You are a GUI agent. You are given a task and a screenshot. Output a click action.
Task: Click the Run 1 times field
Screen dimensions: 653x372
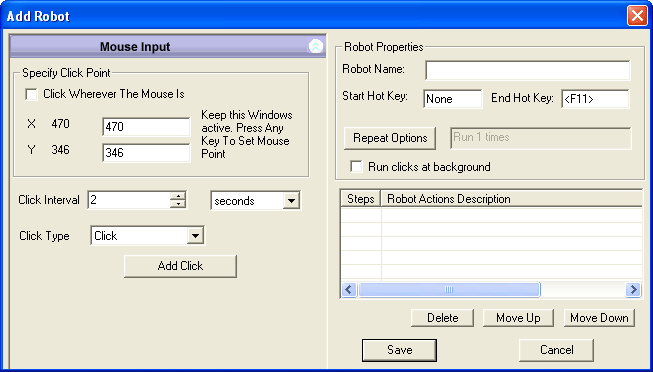[x=541, y=138]
